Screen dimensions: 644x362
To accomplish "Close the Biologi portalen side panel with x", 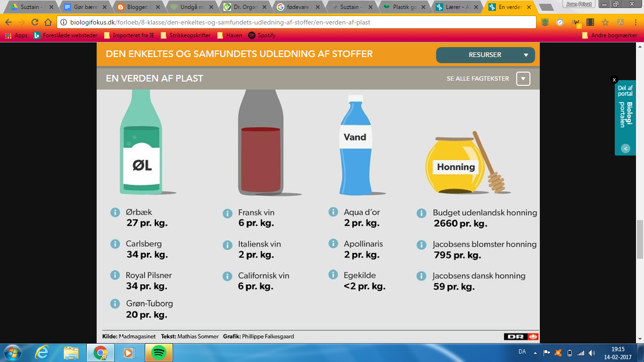I will 614,80.
